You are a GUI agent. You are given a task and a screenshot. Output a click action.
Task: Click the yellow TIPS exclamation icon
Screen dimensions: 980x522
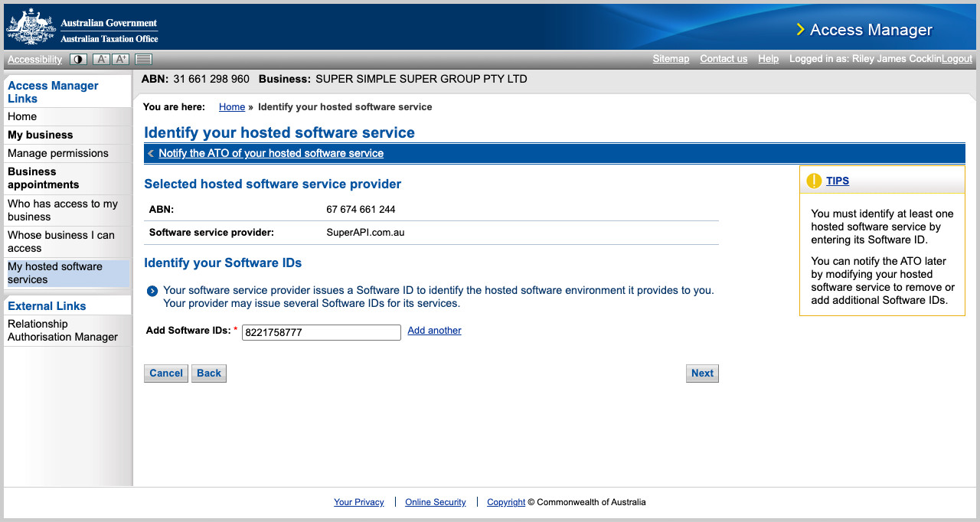814,181
